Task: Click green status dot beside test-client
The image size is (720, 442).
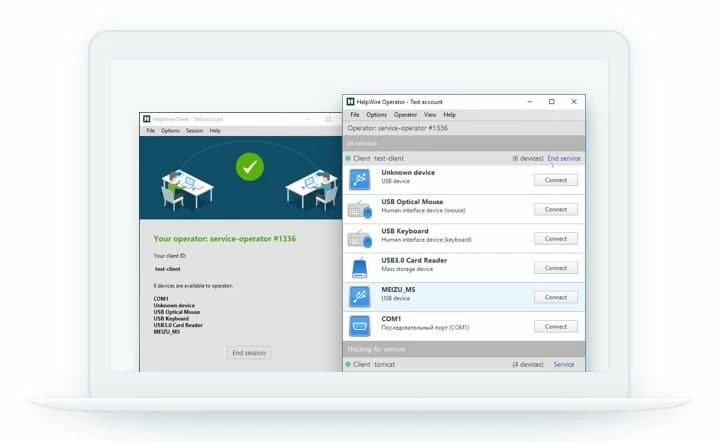Action: [348, 158]
